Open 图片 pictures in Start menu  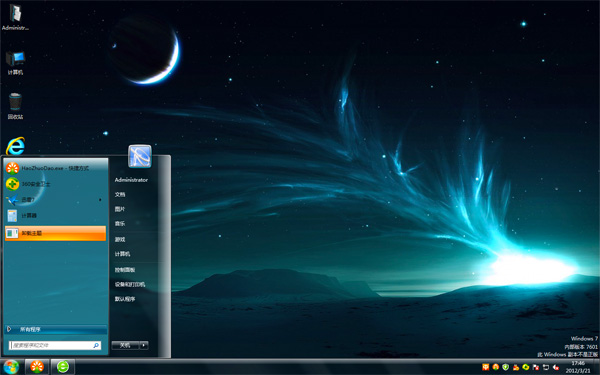[x=120, y=209]
